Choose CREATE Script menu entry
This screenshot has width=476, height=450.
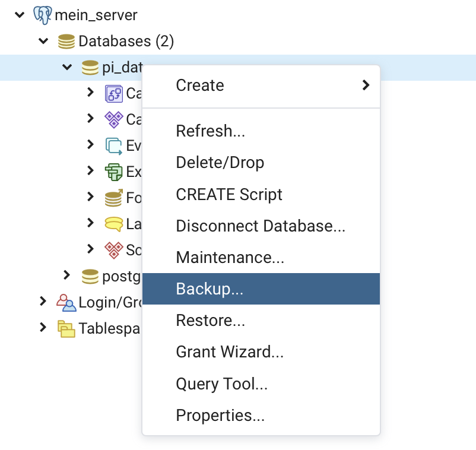point(261,194)
